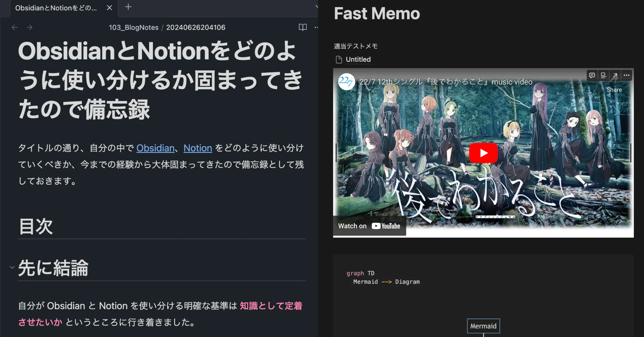Screen dimensions: 644x337
Task: Click the Mermaid diagram node
Action: point(483,326)
